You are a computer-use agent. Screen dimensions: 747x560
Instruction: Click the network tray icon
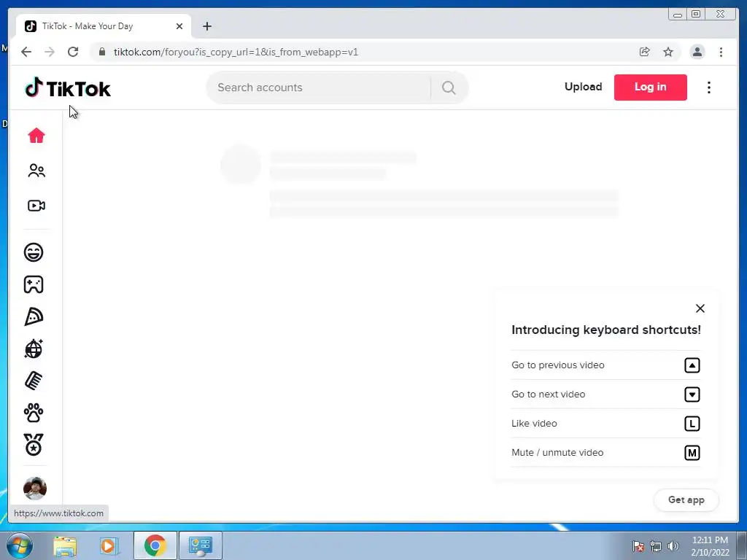click(x=656, y=546)
